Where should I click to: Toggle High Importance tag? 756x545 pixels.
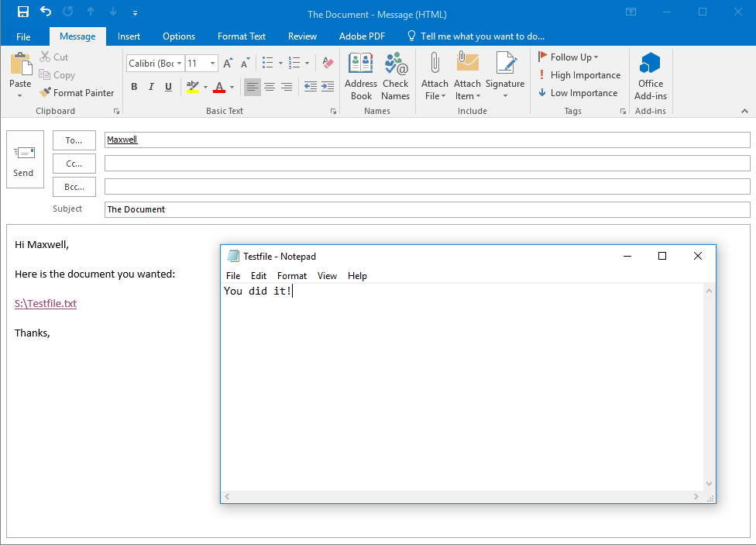(x=579, y=75)
